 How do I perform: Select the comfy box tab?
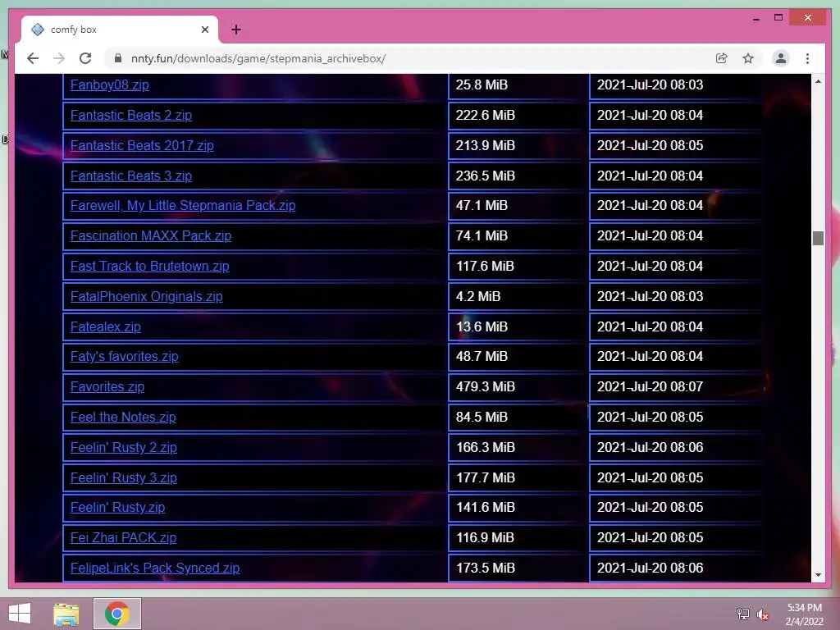click(120, 30)
